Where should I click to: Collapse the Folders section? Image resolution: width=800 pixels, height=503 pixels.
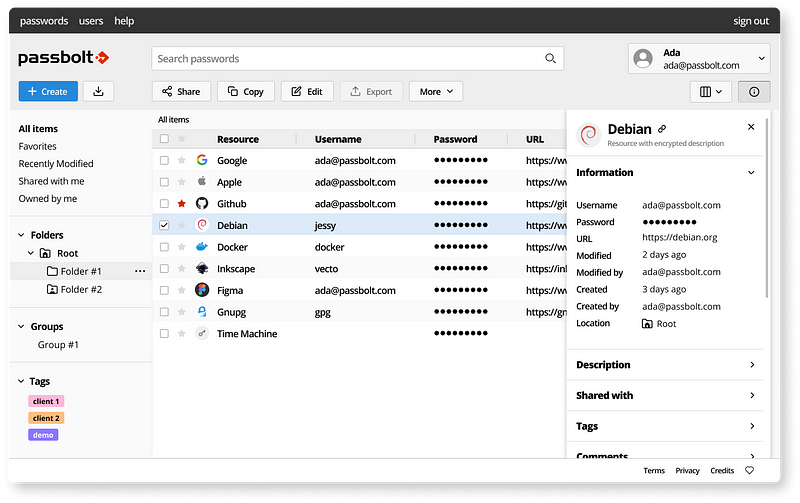point(21,235)
